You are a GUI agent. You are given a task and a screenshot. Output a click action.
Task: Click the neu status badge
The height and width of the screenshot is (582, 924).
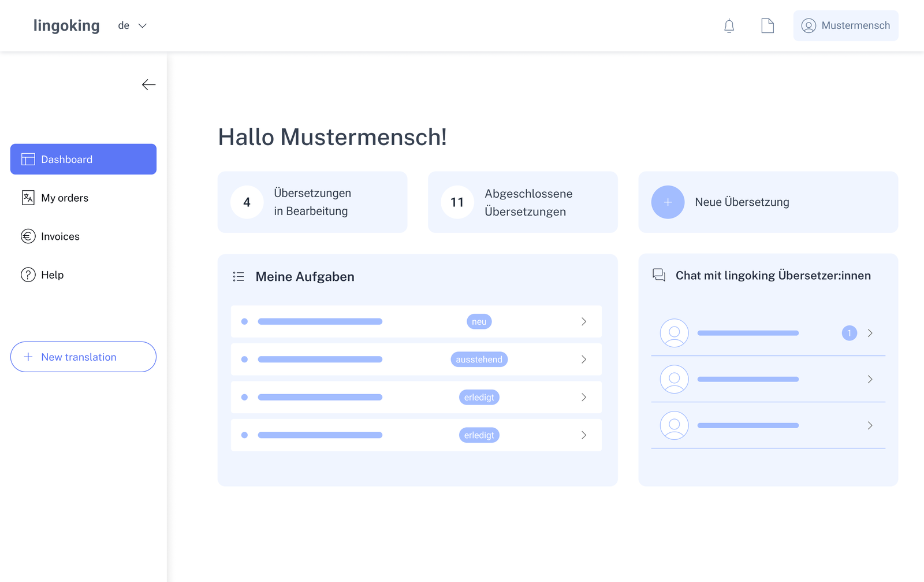click(x=479, y=322)
